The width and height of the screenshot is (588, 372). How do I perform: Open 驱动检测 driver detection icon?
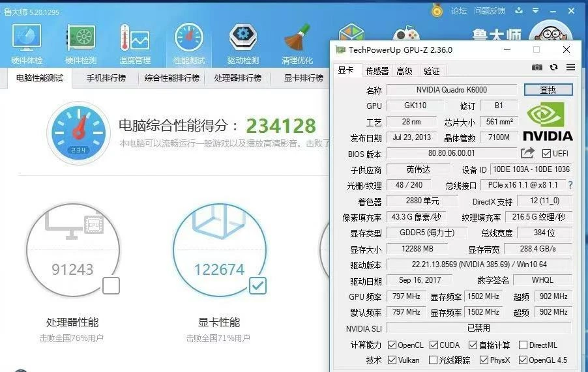[243, 43]
